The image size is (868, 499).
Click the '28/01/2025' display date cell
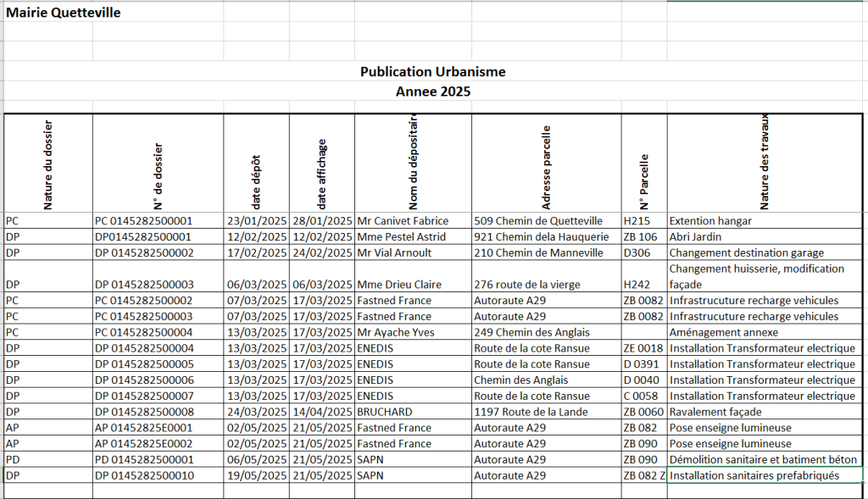tap(321, 221)
